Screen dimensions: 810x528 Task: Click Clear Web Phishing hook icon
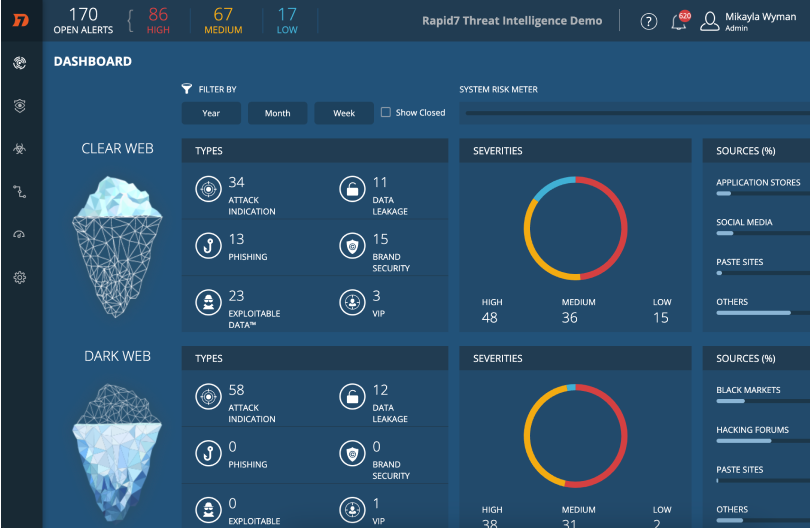pos(208,246)
